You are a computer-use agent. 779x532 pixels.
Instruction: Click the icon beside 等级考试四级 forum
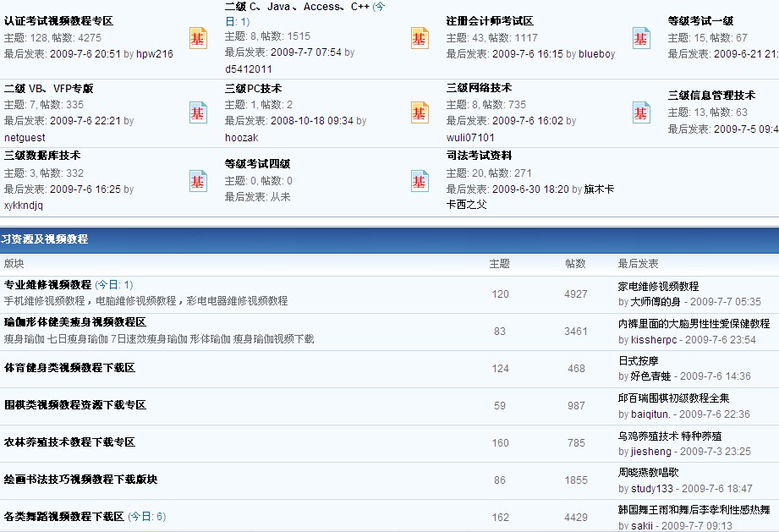pos(198,181)
